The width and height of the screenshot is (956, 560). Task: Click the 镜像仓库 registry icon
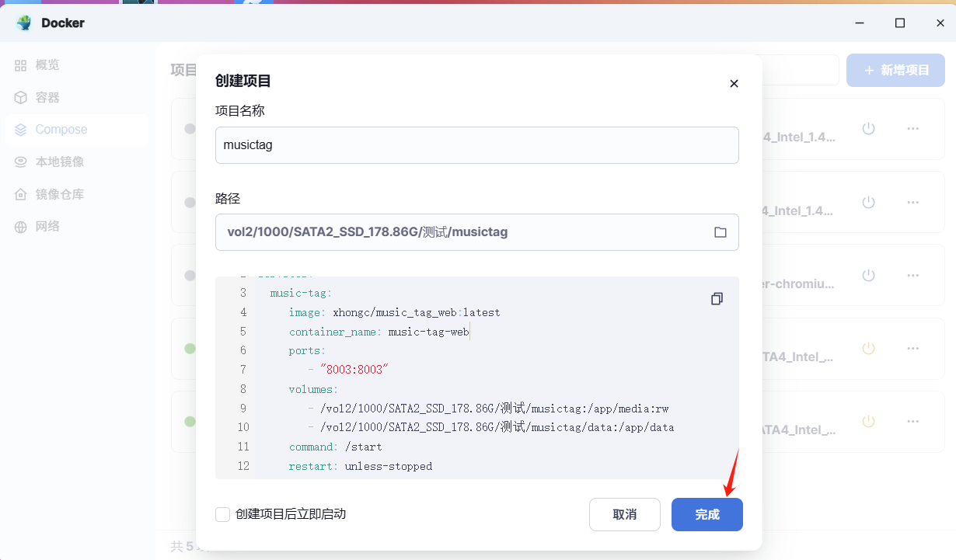coord(21,194)
